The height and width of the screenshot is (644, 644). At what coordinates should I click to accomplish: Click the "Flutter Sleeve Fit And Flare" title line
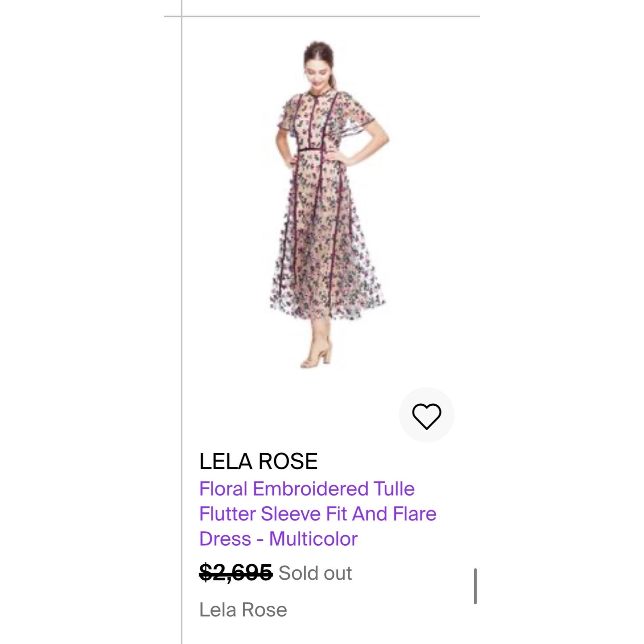point(318,514)
